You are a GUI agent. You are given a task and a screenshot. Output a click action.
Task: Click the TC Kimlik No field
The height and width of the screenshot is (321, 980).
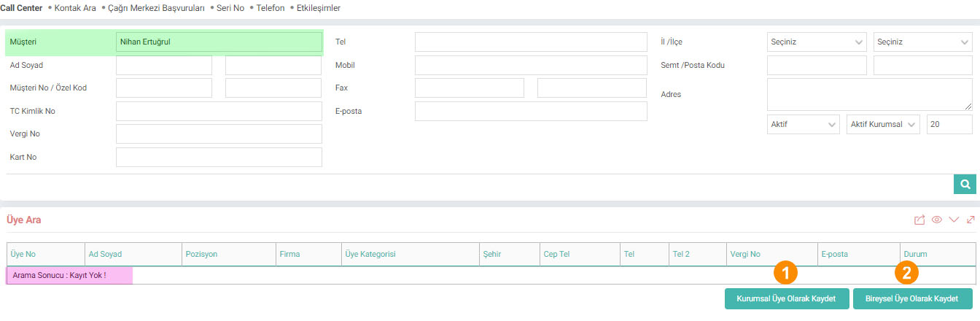[219, 111]
